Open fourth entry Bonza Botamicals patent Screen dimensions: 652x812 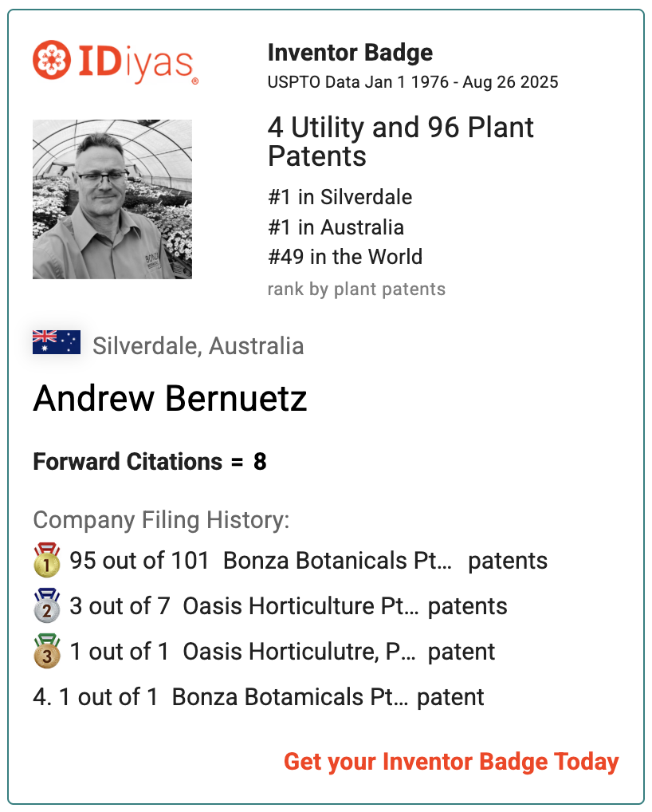pyautogui.click(x=259, y=697)
